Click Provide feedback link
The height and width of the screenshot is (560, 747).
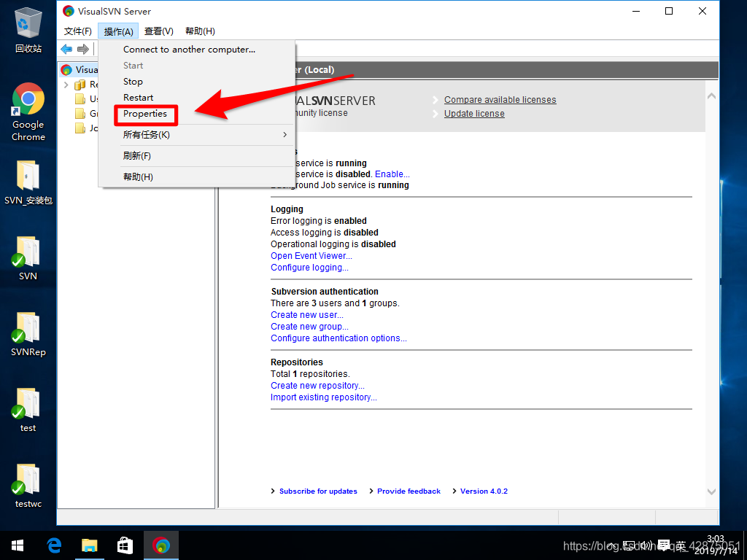[409, 491]
